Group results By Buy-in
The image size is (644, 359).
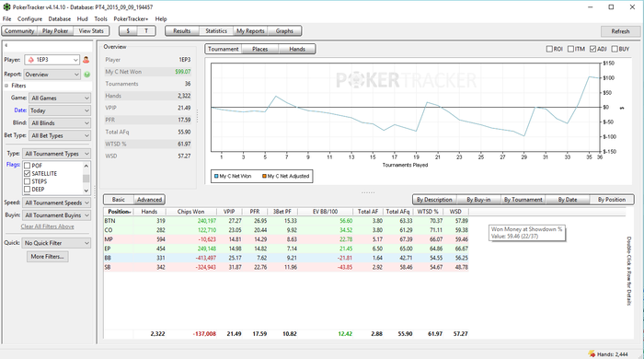point(478,200)
